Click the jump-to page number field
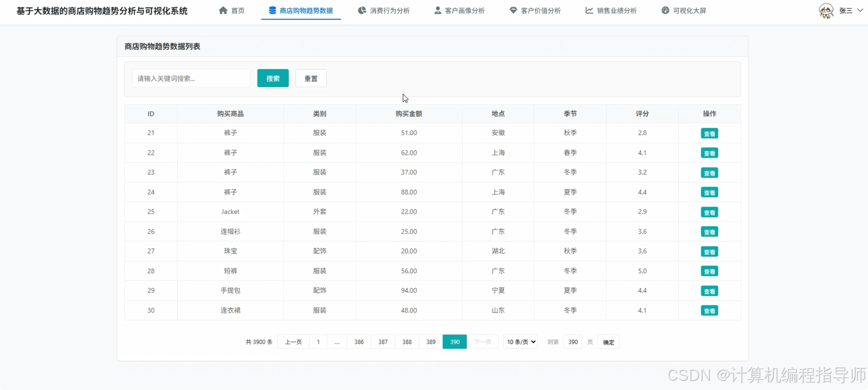The width and height of the screenshot is (868, 390). [573, 342]
